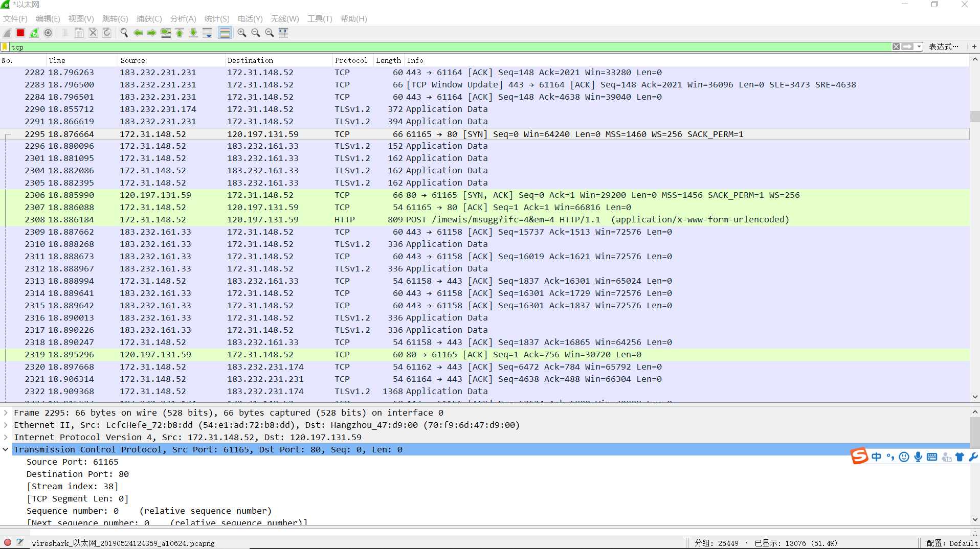The width and height of the screenshot is (980, 549).
Task: Open the 跳转(G) menu
Action: tap(115, 19)
